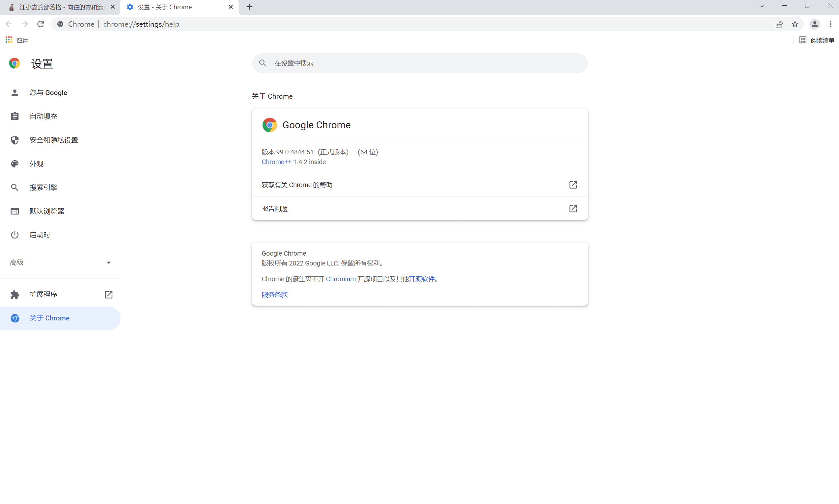
Task: Open the 服务条款 terms link
Action: (274, 294)
